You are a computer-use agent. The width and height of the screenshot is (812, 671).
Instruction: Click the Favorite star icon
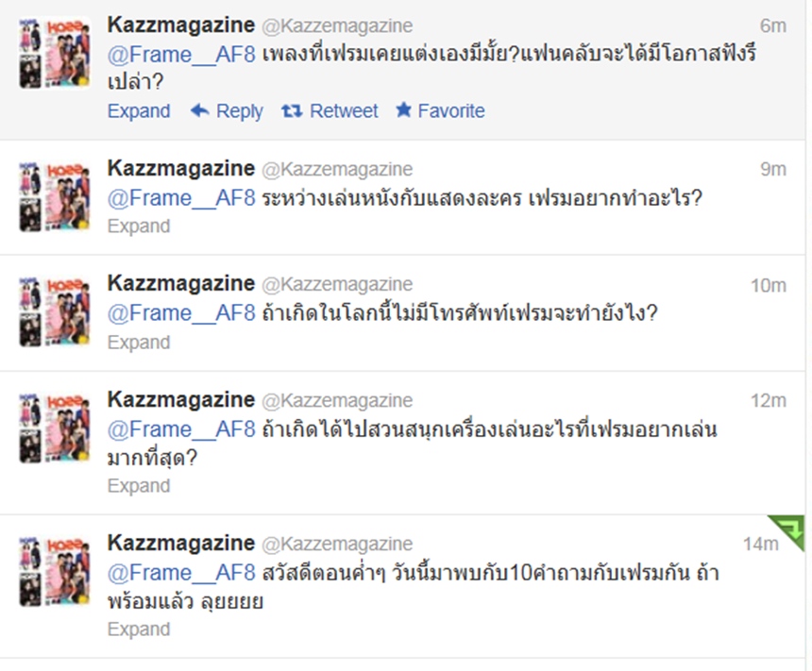pyautogui.click(x=403, y=109)
